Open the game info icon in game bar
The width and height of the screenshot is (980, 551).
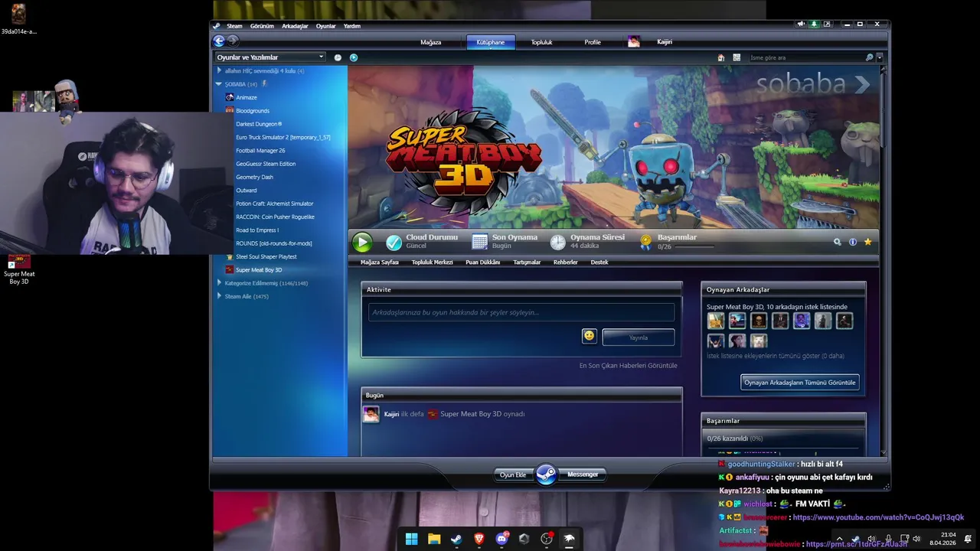853,242
